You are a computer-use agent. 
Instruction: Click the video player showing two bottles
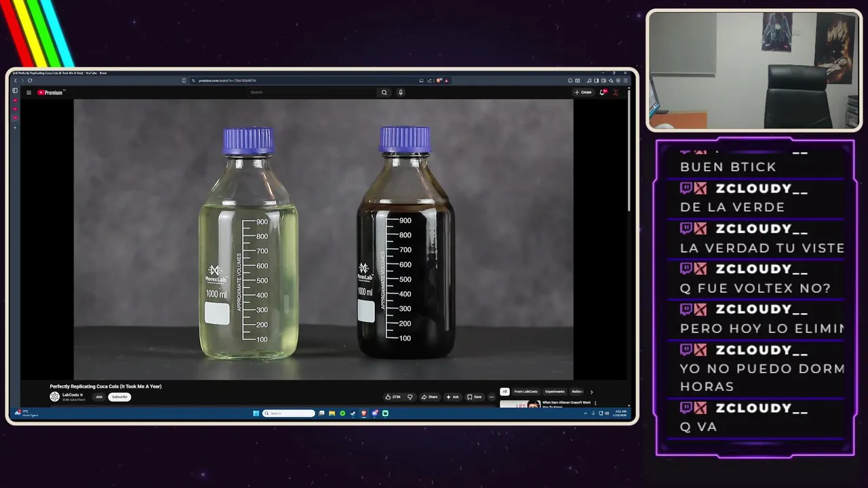[323, 240]
